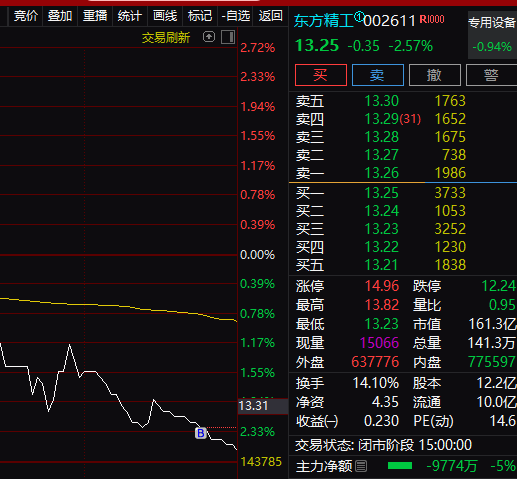Click the blue 卖 sell button
This screenshot has width=517, height=479.
(378, 75)
